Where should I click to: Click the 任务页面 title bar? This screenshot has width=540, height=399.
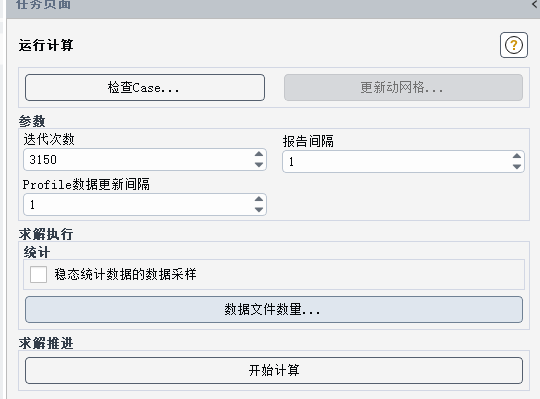(x=269, y=5)
